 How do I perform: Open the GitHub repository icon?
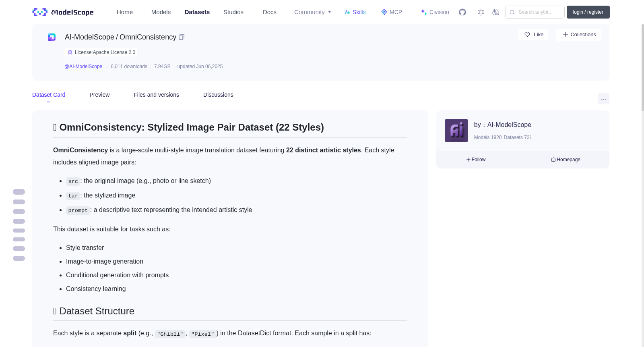pos(462,12)
